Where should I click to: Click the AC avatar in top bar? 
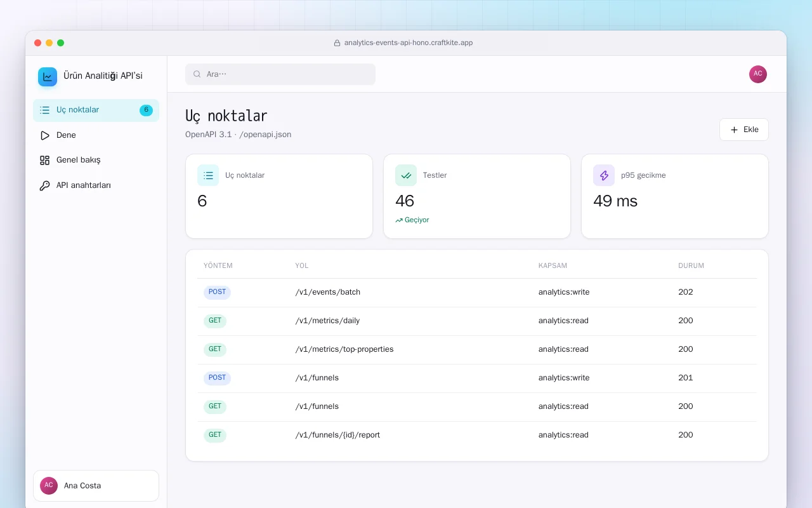(x=758, y=74)
